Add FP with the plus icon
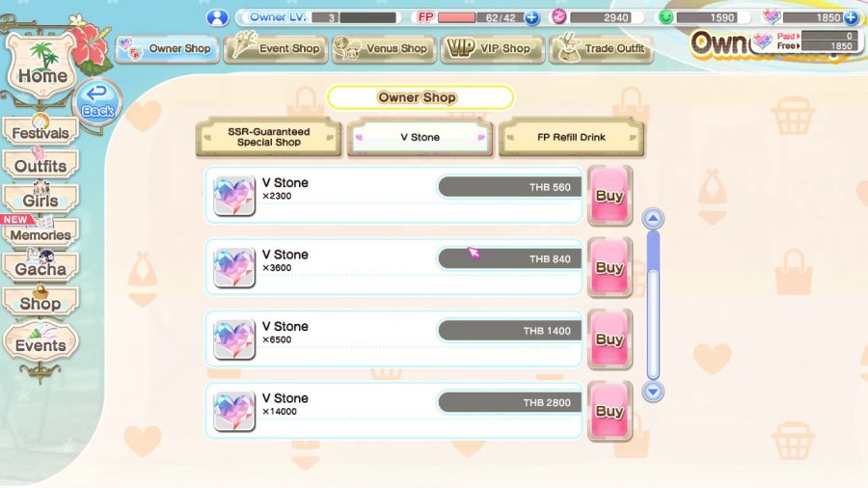The image size is (868, 488). [x=532, y=17]
